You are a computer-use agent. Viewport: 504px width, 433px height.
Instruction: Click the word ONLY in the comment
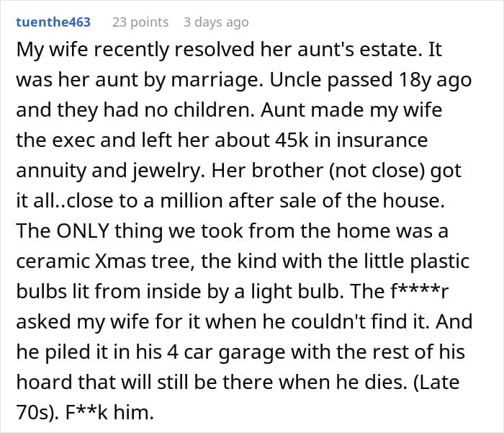click(83, 231)
